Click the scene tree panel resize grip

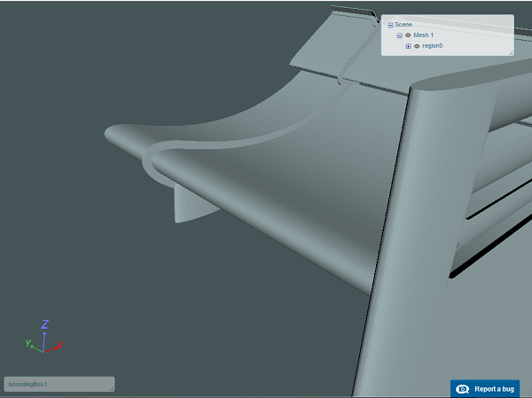pyautogui.click(x=512, y=52)
